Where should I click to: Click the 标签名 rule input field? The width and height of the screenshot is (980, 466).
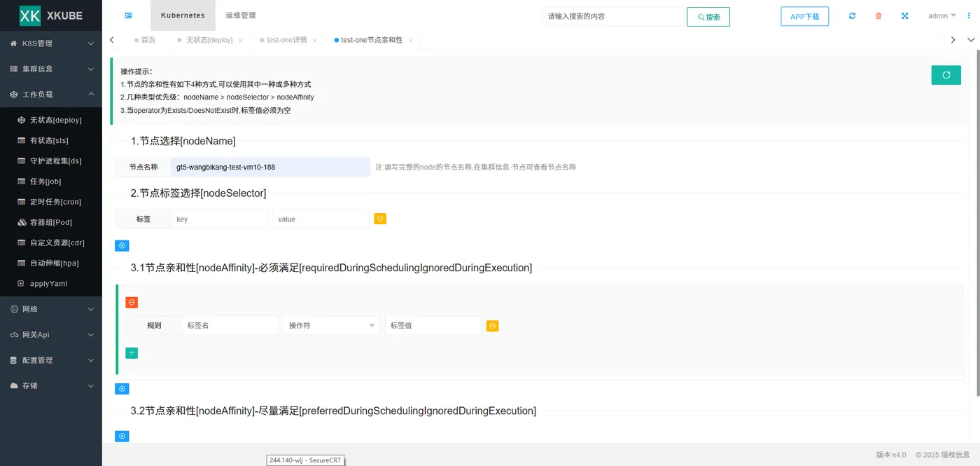230,325
